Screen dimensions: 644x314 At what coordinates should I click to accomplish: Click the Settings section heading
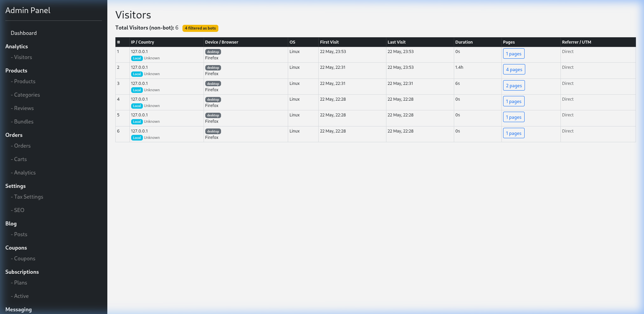15,186
